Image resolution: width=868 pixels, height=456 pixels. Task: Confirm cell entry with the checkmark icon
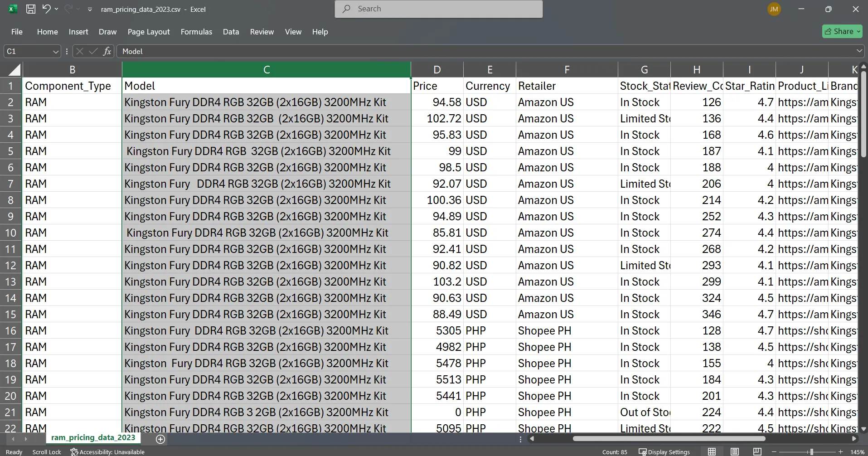pos(93,51)
